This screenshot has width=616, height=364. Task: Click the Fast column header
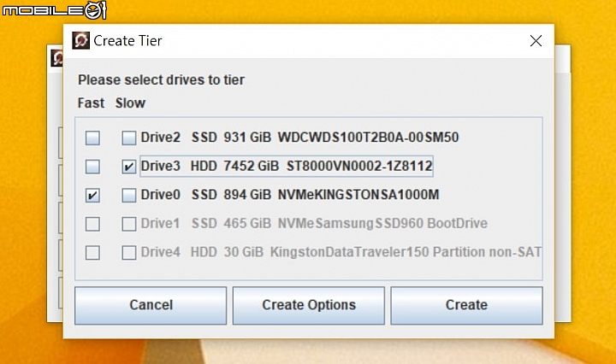coord(92,103)
